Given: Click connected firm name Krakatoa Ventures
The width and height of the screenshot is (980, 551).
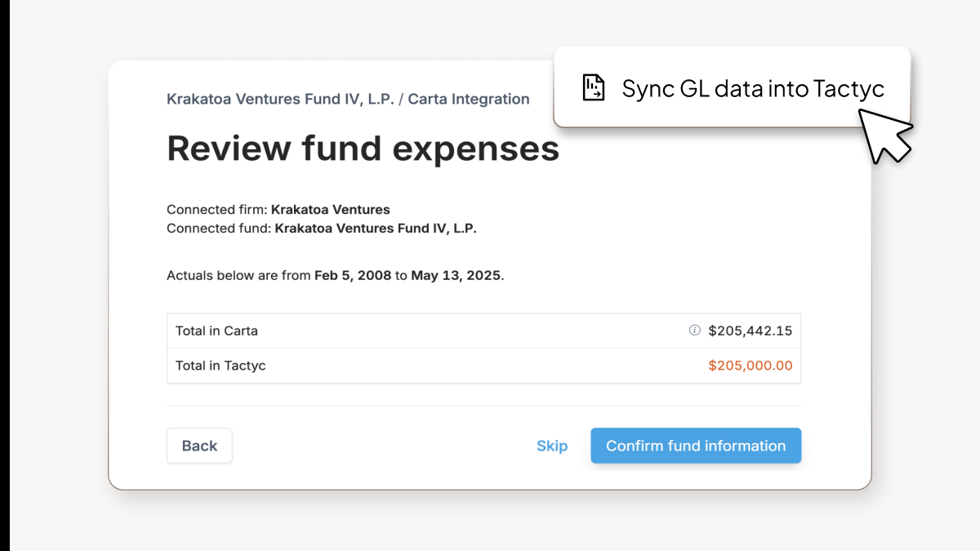Looking at the screenshot, I should (x=331, y=210).
